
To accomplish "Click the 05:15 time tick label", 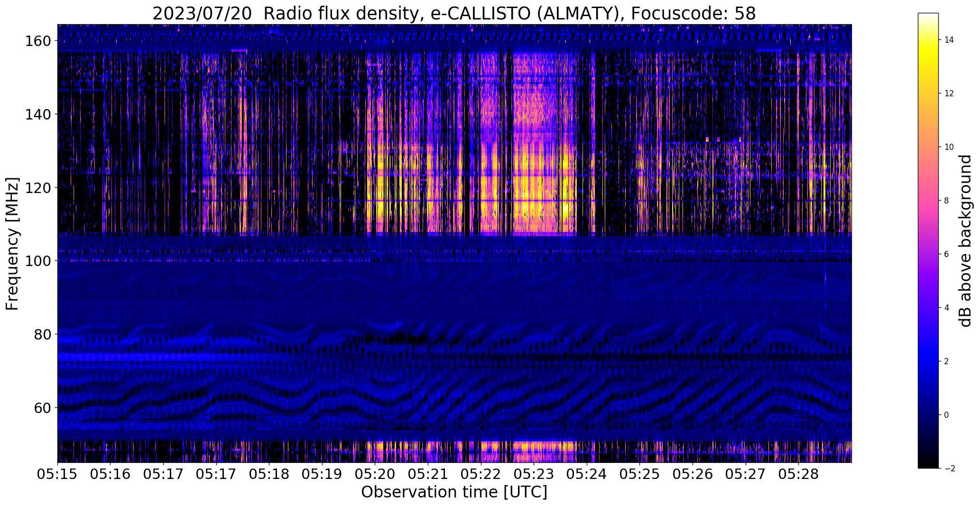I will [57, 474].
